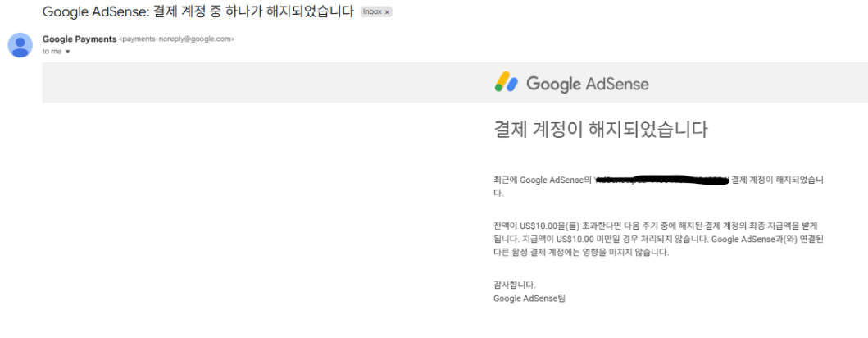
Task: Click the heading '결제 계정이 해지되었습니다'
Action: pos(601,129)
